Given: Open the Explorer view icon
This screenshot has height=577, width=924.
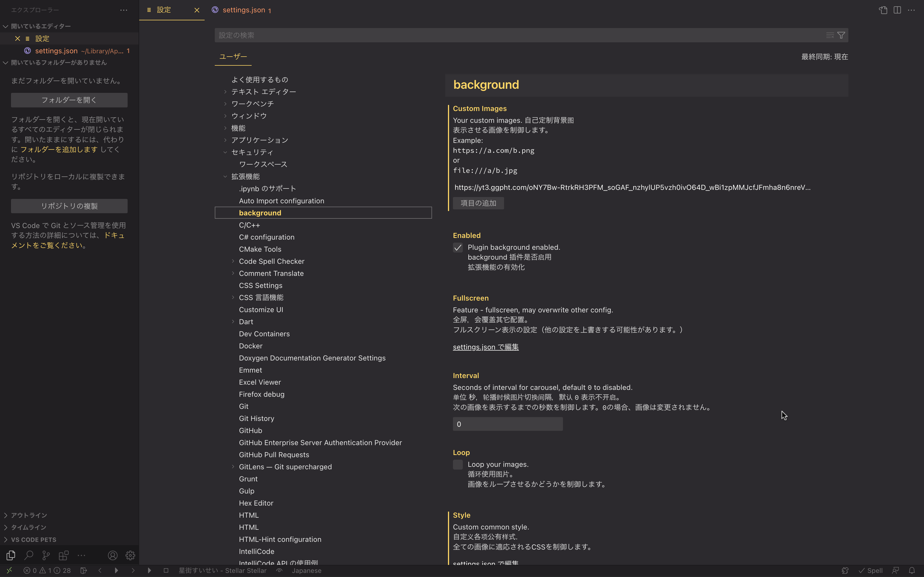Looking at the screenshot, I should (10, 555).
